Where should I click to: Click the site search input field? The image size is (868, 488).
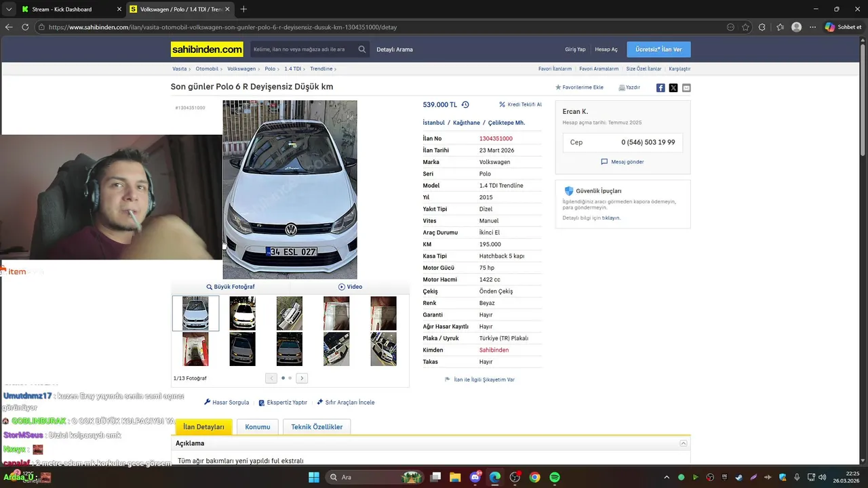point(303,49)
